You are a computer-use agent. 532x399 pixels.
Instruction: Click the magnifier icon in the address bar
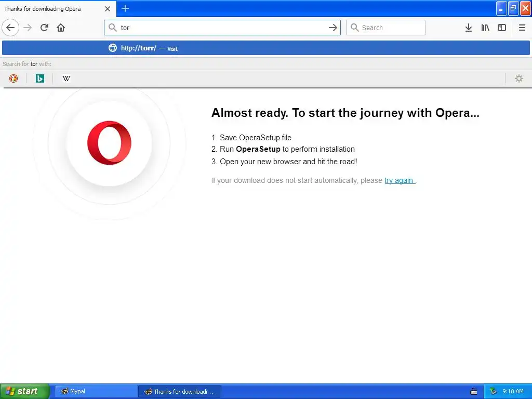[113, 28]
